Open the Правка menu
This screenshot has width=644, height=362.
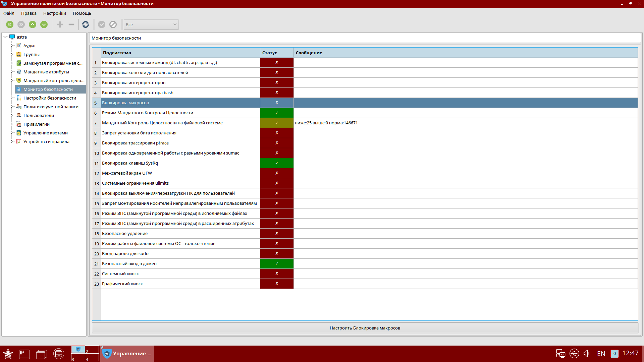(x=29, y=13)
